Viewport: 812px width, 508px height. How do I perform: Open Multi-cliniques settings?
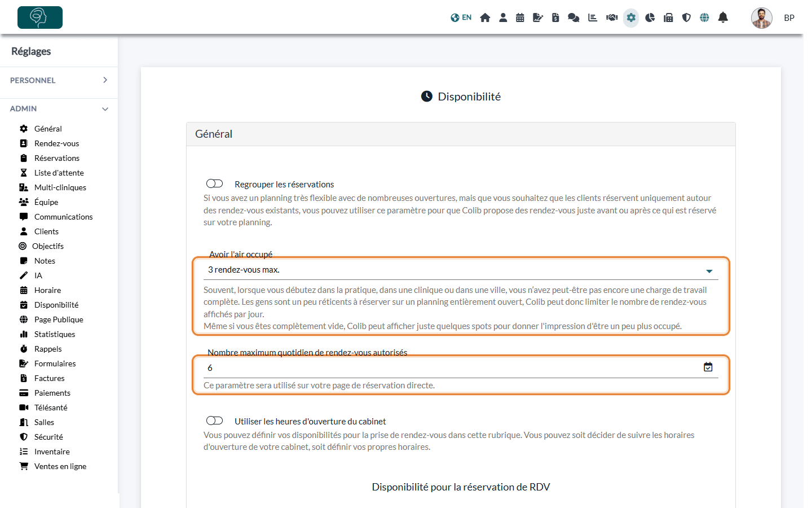click(x=60, y=187)
